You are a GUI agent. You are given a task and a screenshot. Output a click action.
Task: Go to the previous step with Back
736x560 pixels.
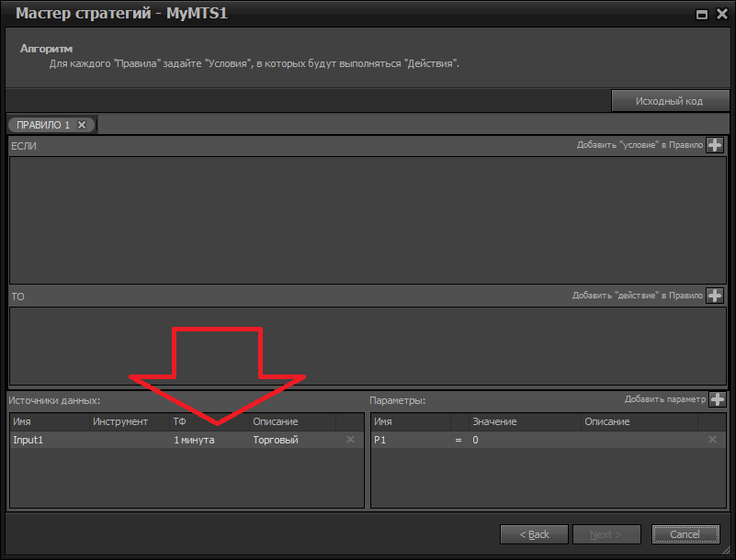[x=534, y=534]
